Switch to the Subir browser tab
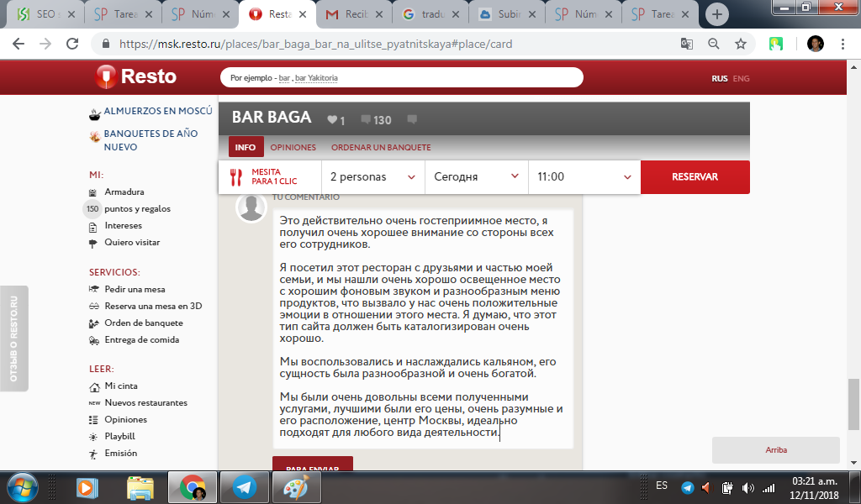 [x=507, y=14]
